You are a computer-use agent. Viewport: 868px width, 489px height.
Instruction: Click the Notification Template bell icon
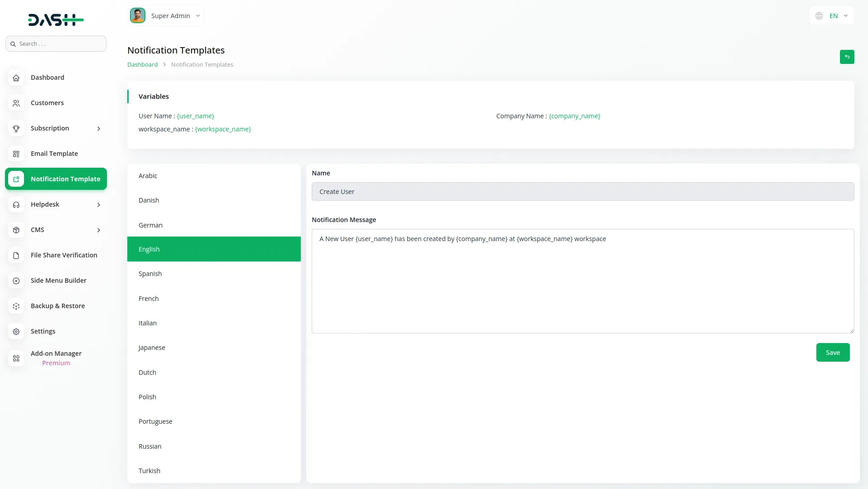coord(16,179)
